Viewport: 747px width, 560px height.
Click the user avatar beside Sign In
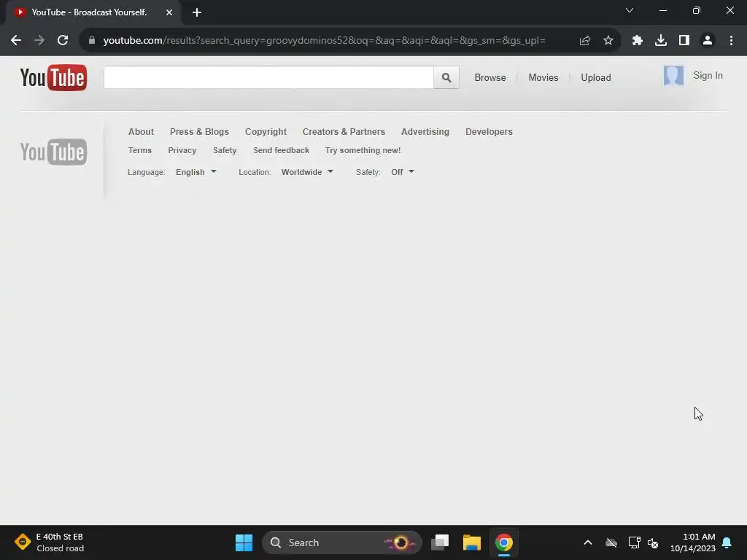pos(673,76)
